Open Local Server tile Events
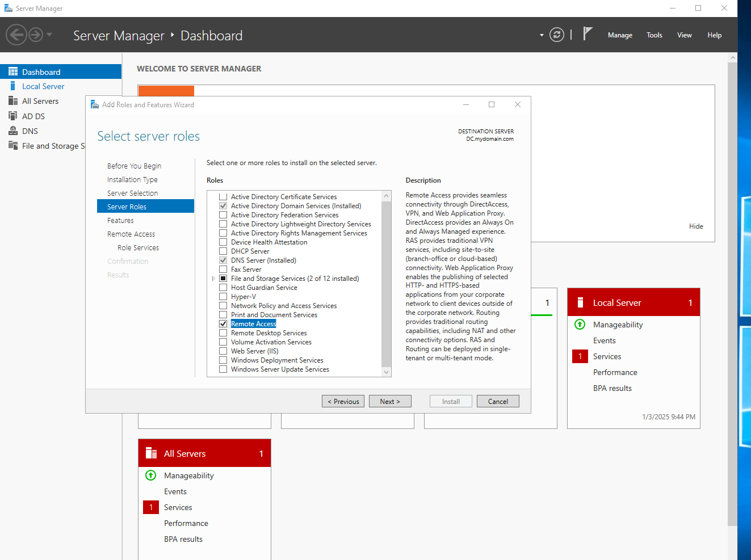 pos(604,340)
